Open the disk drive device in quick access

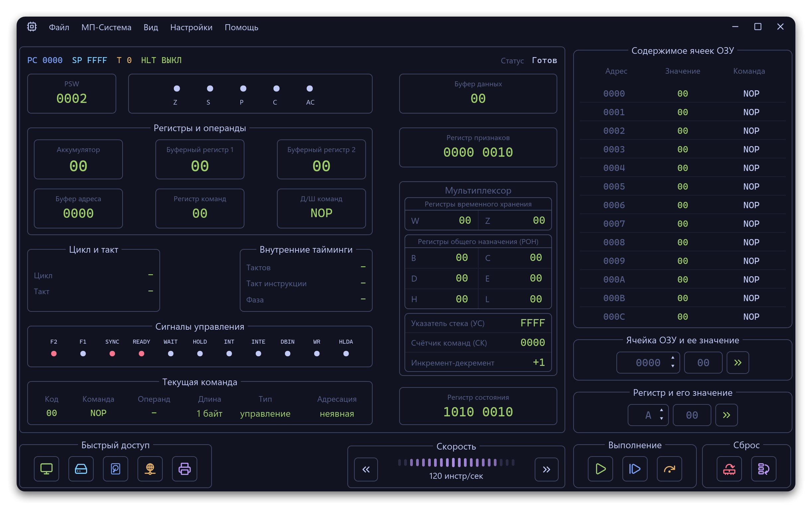81,469
